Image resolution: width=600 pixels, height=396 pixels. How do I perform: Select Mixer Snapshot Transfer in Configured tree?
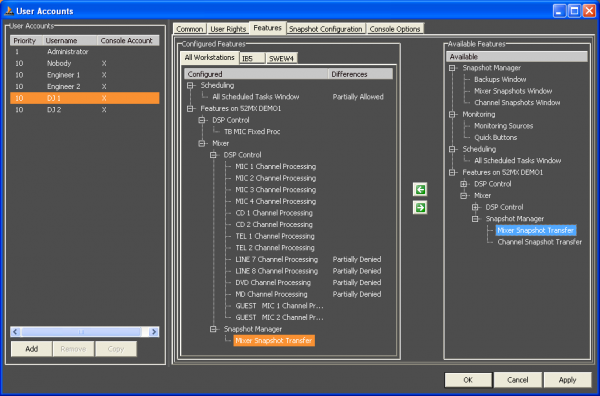274,341
